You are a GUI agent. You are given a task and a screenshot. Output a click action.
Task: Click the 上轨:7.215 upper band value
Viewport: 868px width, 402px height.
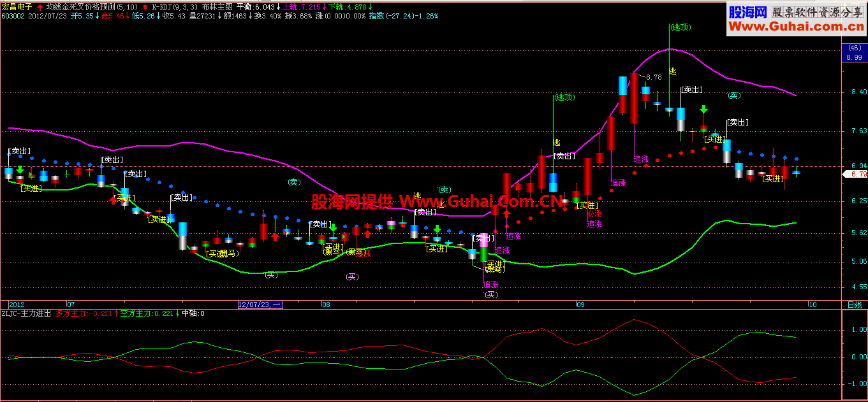(301, 6)
